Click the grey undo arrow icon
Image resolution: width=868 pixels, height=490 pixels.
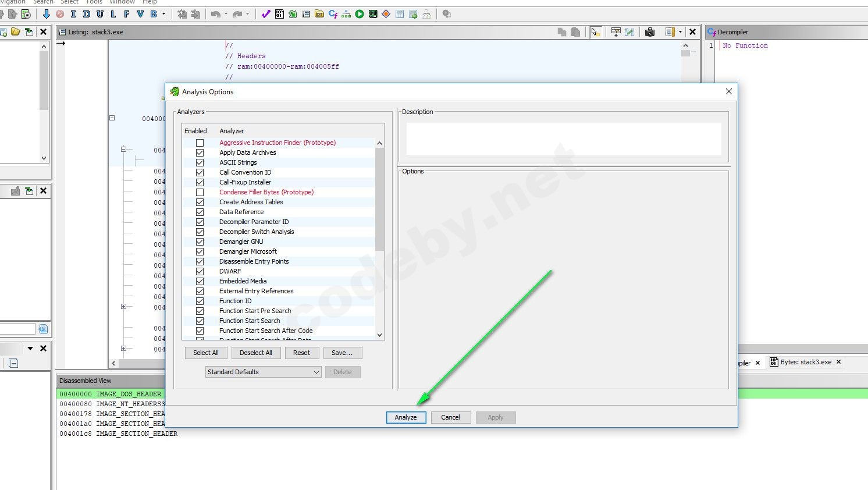coord(216,14)
